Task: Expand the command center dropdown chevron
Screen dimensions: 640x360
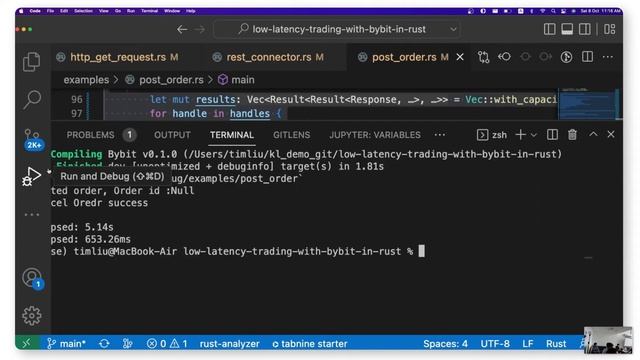Action: (453, 29)
